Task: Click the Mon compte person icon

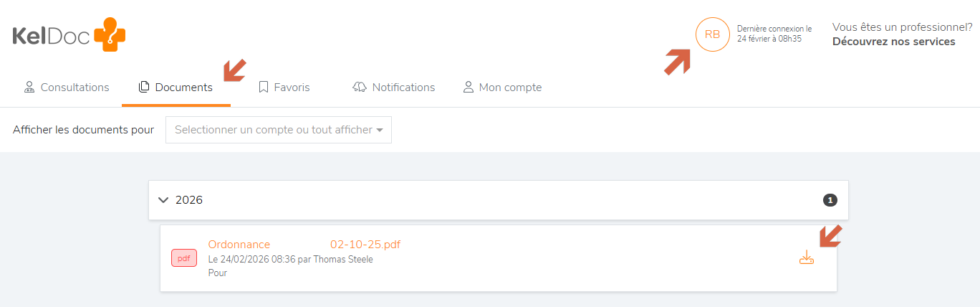Action: (x=469, y=88)
